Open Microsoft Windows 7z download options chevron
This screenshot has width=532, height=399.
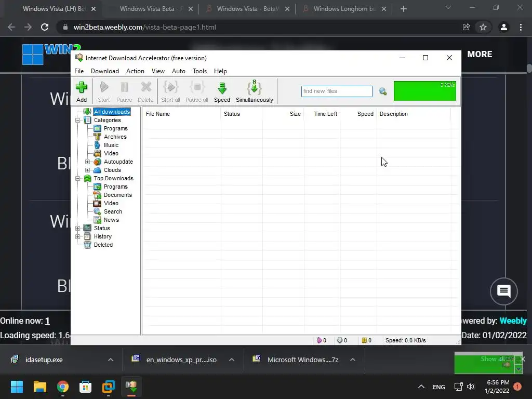(353, 360)
